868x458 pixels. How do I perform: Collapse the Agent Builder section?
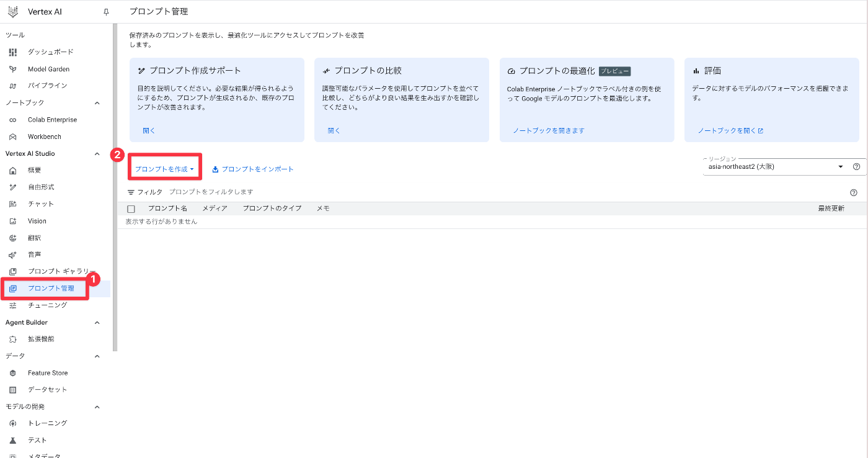click(x=97, y=323)
